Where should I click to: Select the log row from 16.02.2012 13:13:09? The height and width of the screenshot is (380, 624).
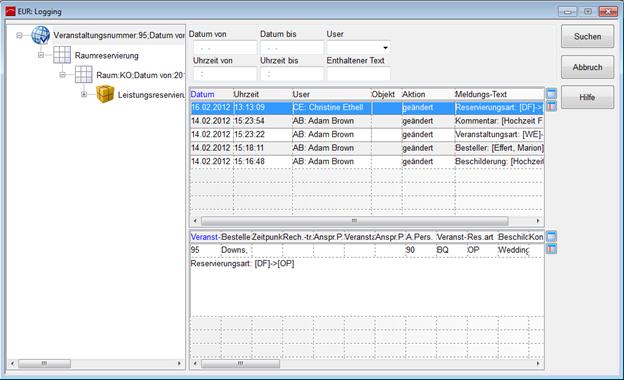(367, 107)
